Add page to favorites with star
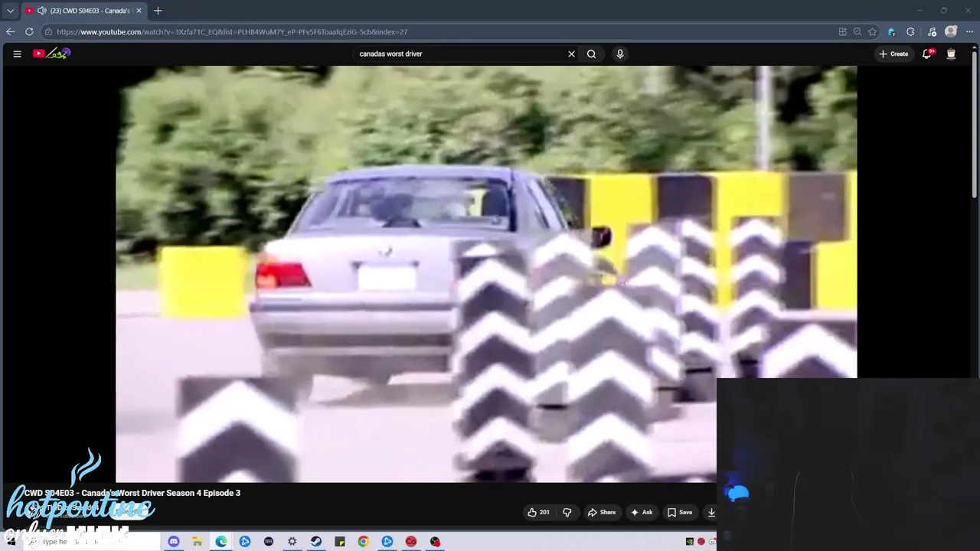Screen dimensions: 980x551 [x=872, y=31]
